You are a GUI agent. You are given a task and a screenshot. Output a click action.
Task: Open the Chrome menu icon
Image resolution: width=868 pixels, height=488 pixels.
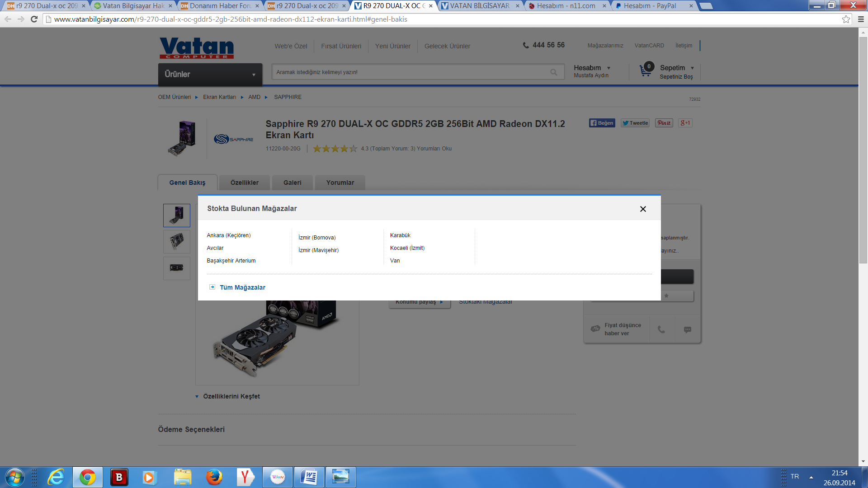tap(861, 19)
